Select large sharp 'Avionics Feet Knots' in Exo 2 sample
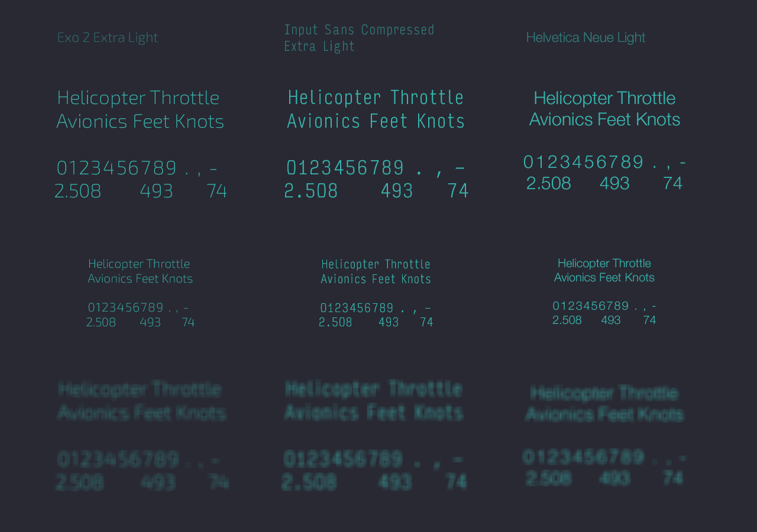Image resolution: width=757 pixels, height=532 pixels. click(x=140, y=121)
